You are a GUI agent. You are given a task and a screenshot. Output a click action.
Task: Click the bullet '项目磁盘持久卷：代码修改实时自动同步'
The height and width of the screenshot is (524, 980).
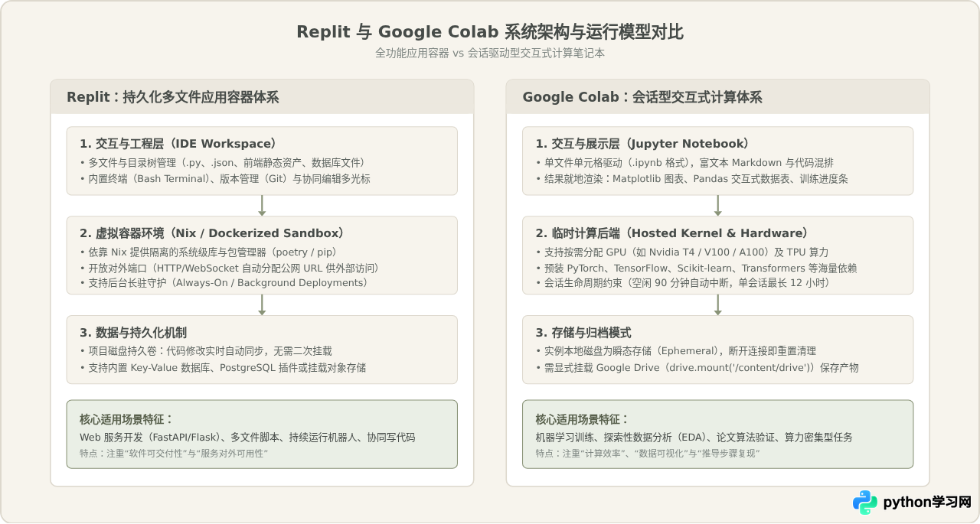point(206,351)
